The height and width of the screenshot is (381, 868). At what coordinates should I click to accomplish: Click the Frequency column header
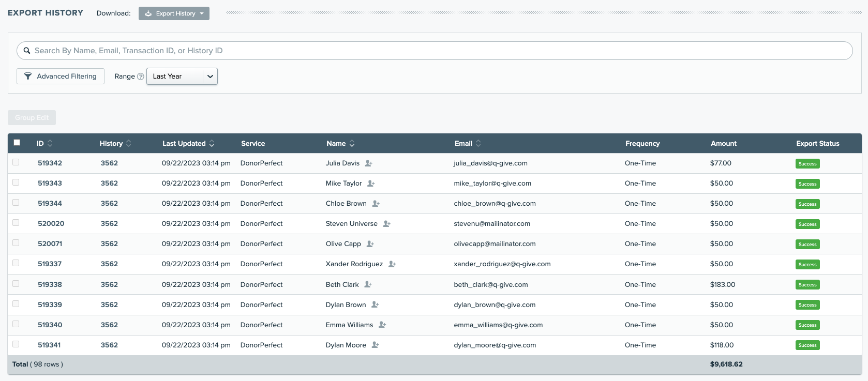pyautogui.click(x=642, y=144)
